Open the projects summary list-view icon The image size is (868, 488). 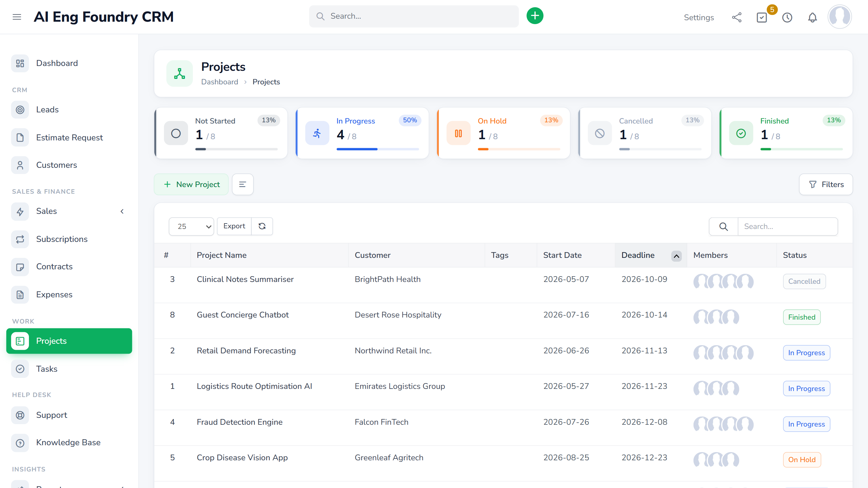pos(242,184)
